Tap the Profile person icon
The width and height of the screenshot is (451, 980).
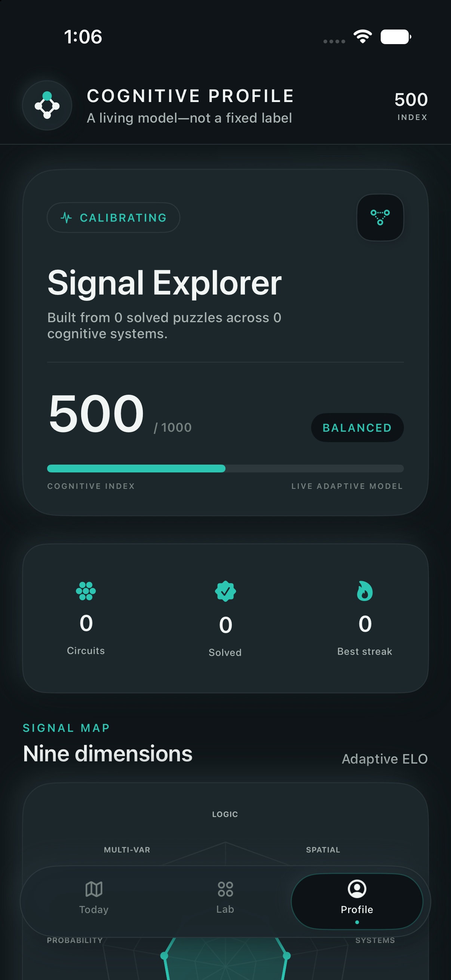(x=357, y=889)
